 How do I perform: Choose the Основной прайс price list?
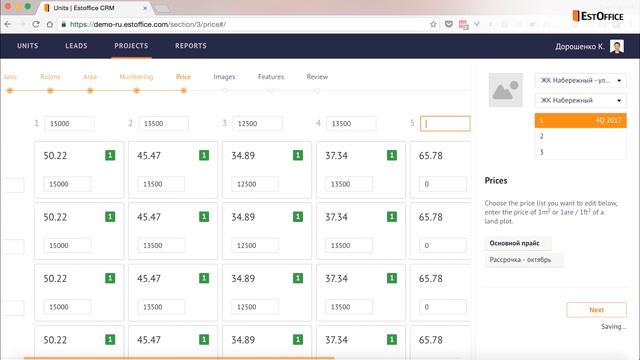518,243
